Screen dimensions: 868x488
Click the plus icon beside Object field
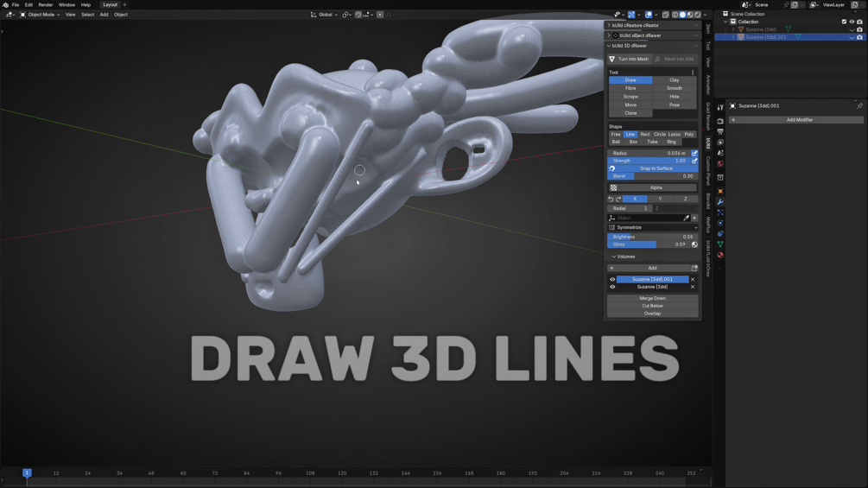(694, 218)
